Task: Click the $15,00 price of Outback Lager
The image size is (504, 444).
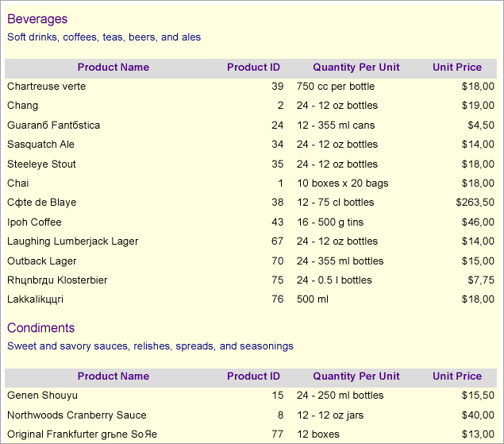Action: pos(478,261)
